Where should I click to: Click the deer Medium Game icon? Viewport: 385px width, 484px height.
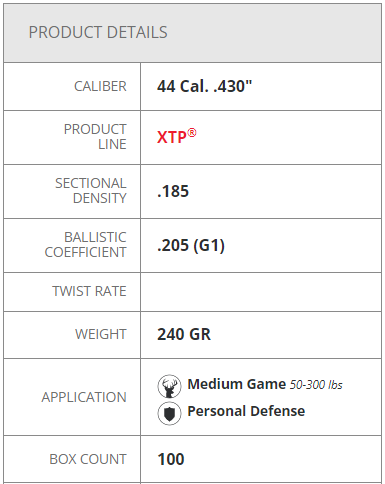pyautogui.click(x=169, y=386)
